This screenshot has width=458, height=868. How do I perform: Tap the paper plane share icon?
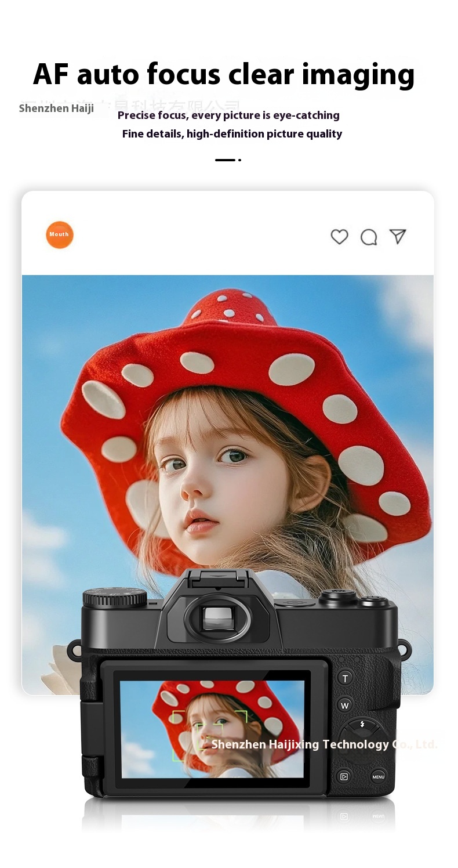[x=398, y=236]
